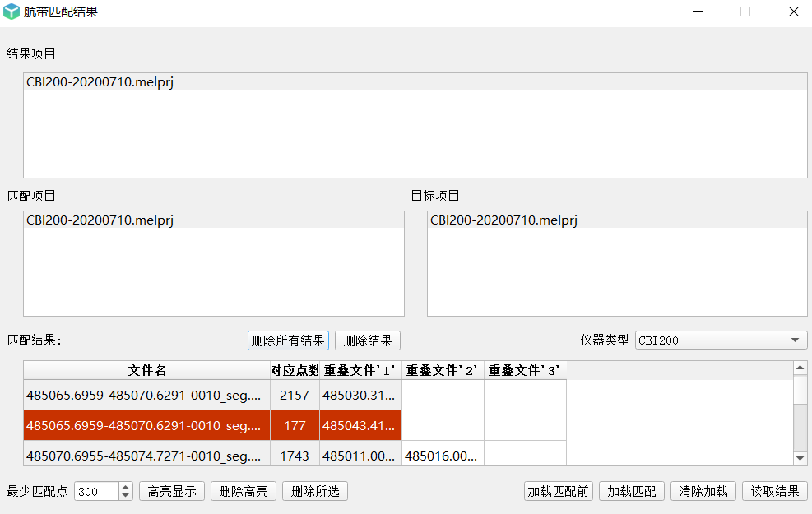This screenshot has width=812, height=514.
Task: Open the 仪器类型 CBI200 dropdown
Action: coord(721,340)
